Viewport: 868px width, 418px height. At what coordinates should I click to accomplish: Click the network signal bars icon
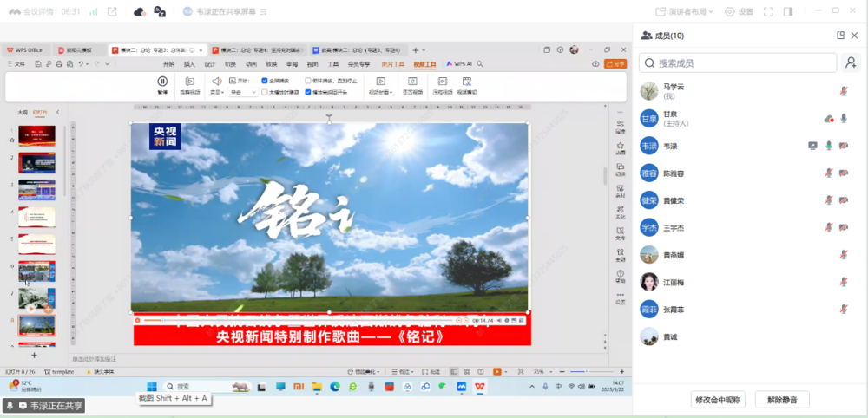click(94, 11)
